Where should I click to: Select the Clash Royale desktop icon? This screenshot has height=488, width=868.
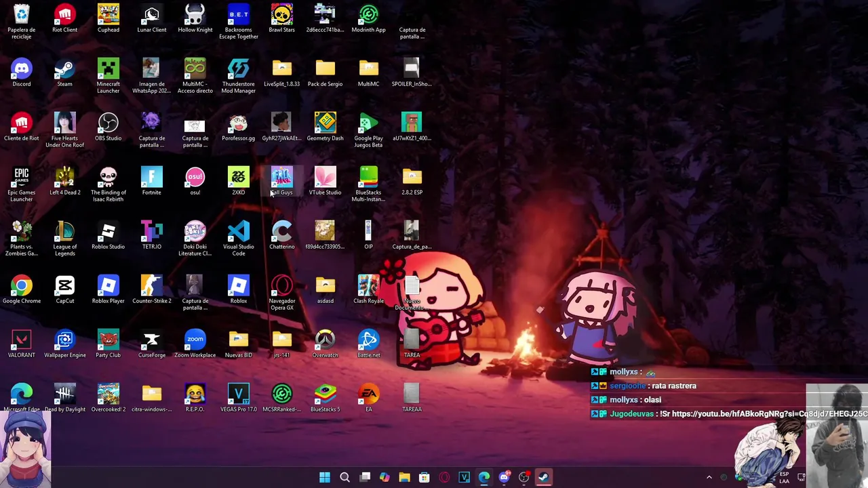(x=369, y=289)
